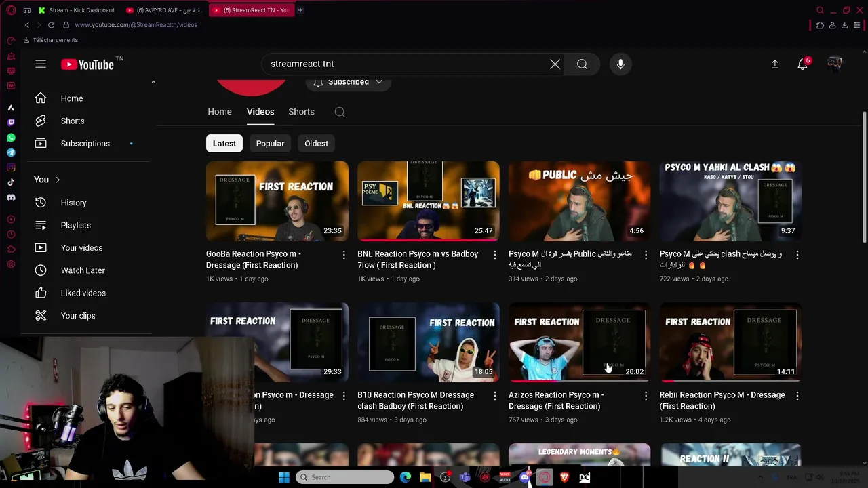Viewport: 868px width, 488px height.
Task: Open Subscriptions in the sidebar
Action: click(x=85, y=144)
